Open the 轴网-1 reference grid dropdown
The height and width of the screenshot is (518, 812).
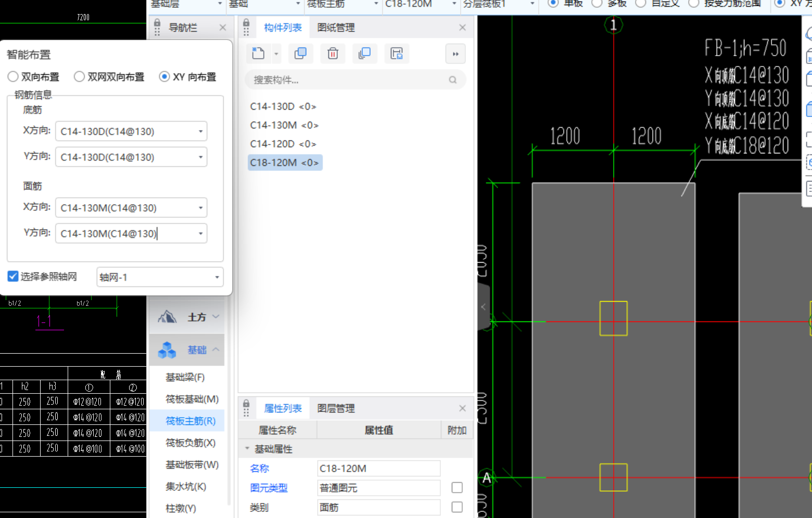(218, 277)
